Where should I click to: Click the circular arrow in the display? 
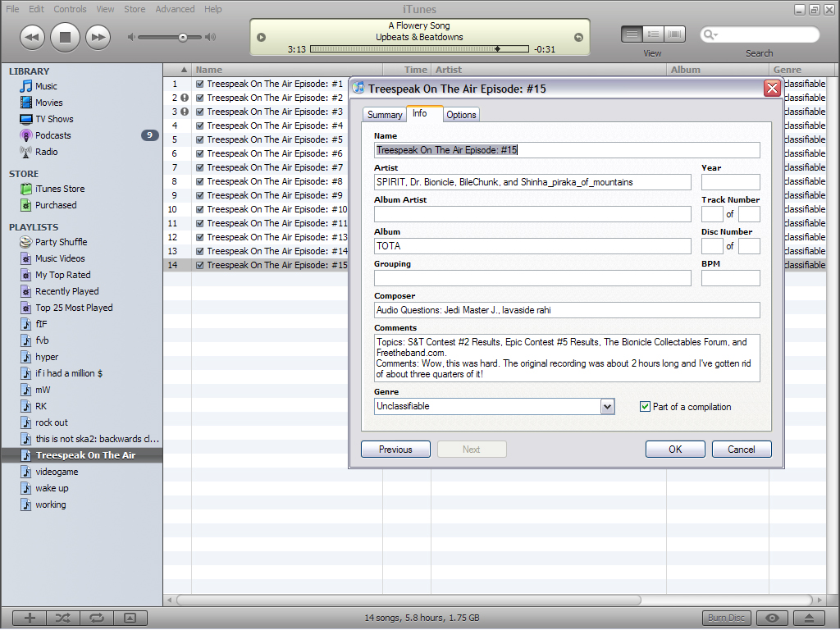click(x=578, y=37)
